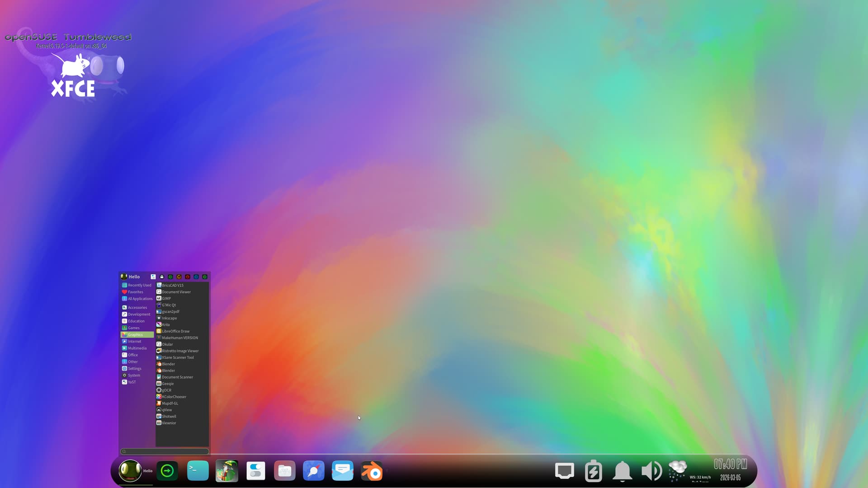Screen dimensions: 868x488
Task: Start Krita from the application list
Action: (x=165, y=324)
